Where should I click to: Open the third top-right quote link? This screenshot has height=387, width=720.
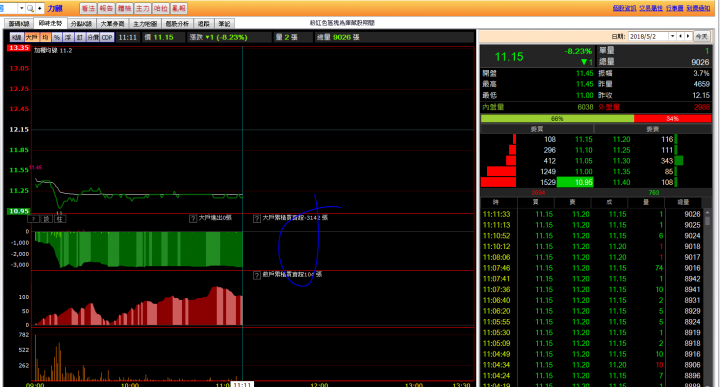point(675,8)
